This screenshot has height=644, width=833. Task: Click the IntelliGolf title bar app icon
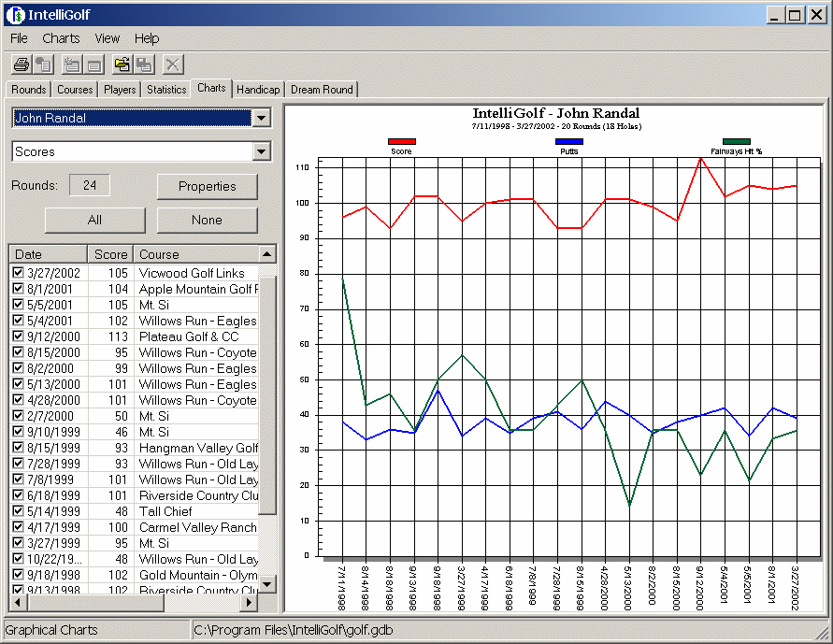[16, 15]
